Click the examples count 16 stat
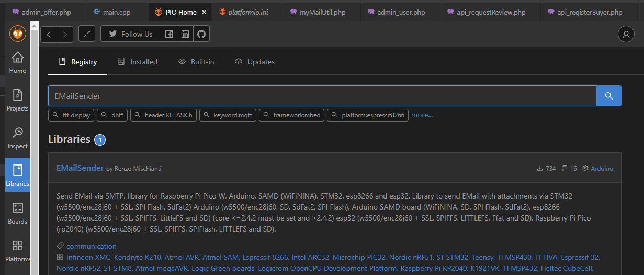644x275 pixels. point(569,169)
